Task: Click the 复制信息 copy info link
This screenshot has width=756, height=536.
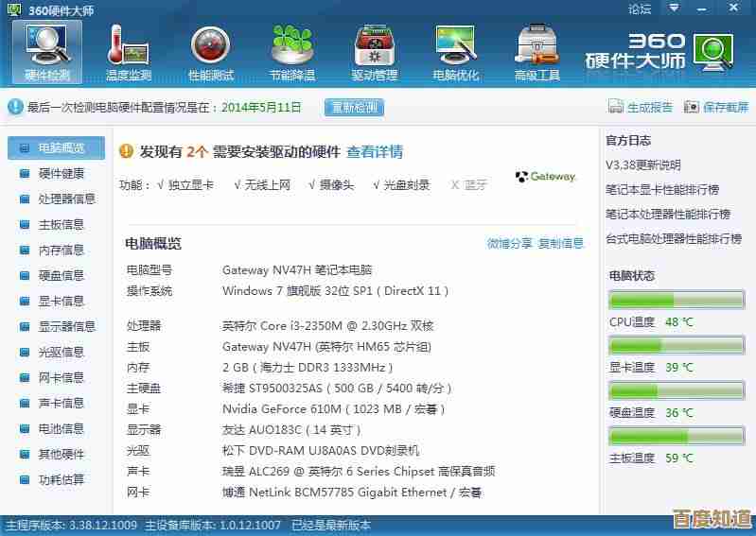Action: tap(561, 244)
